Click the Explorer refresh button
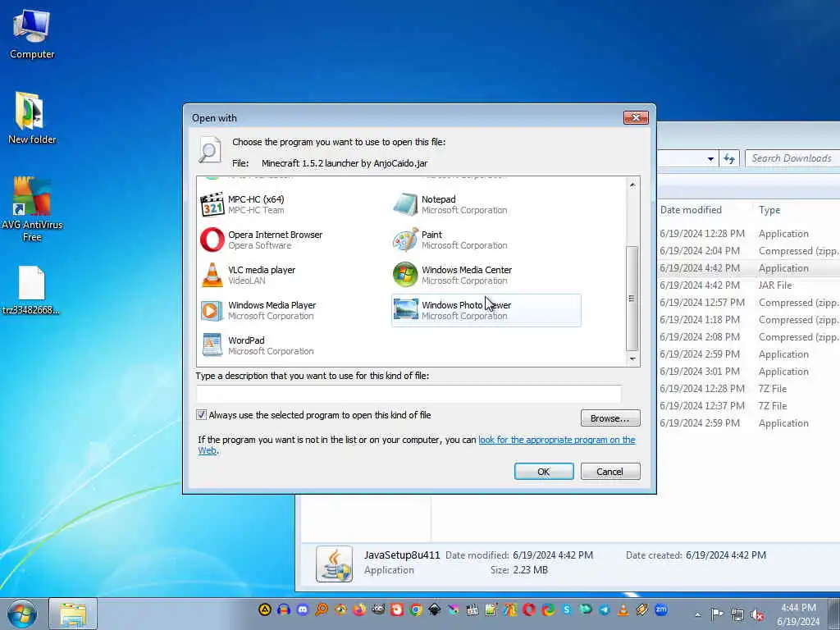This screenshot has width=840, height=630. (729, 158)
